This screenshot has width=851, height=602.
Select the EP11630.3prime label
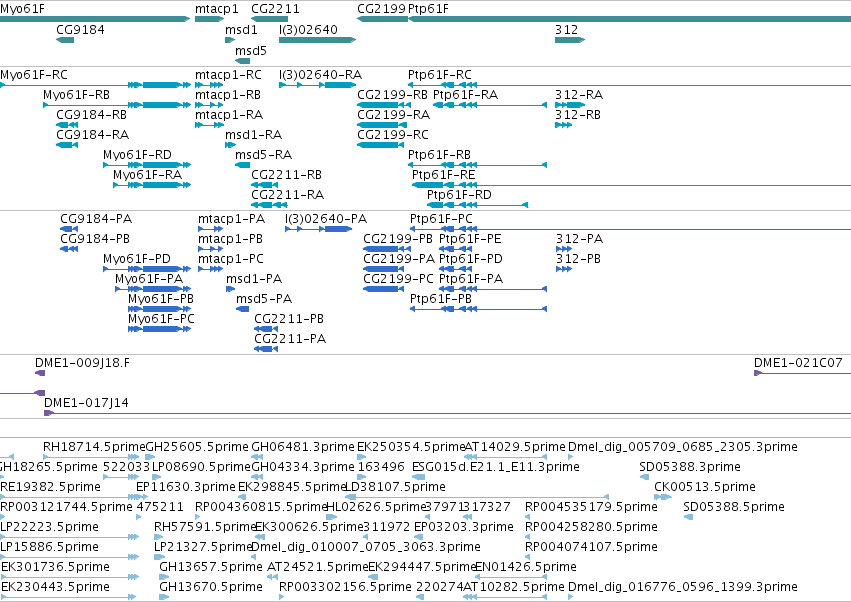click(186, 487)
